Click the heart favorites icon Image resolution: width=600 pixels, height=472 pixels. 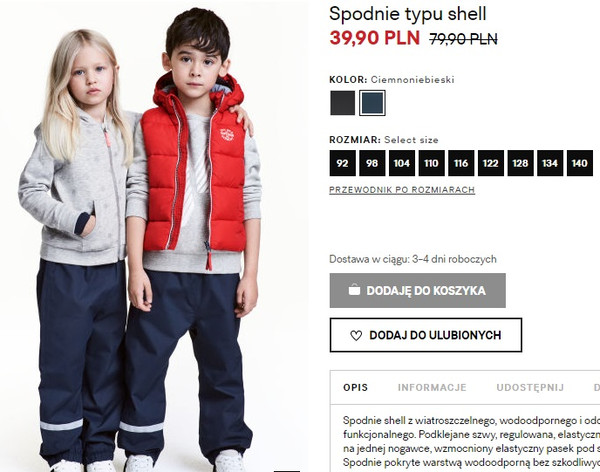pos(356,336)
